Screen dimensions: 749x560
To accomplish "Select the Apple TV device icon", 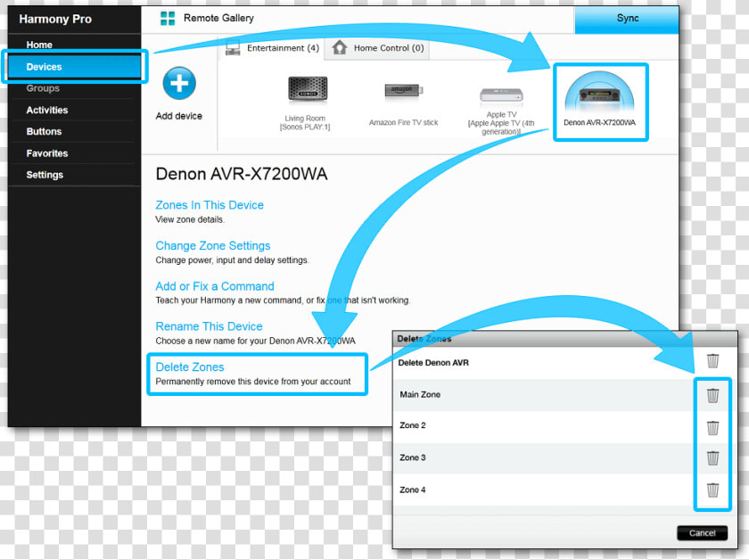I will [x=501, y=95].
